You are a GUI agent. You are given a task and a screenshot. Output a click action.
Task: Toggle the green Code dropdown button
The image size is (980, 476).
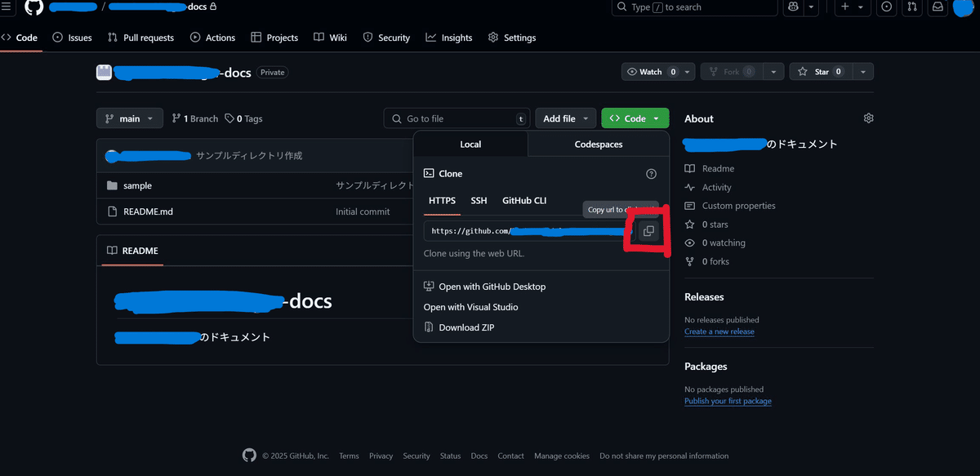point(635,118)
